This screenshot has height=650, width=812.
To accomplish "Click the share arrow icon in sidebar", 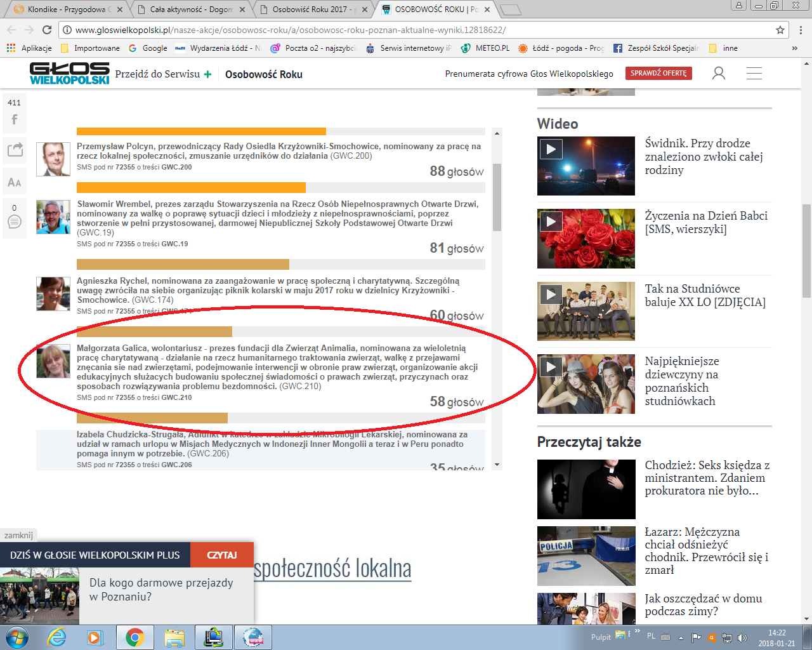I will [15, 150].
